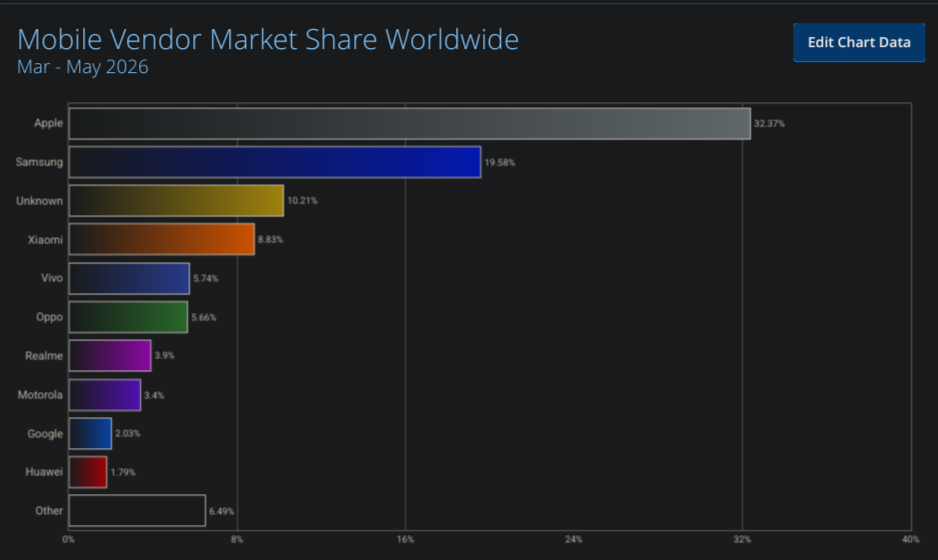The width and height of the screenshot is (938, 560).
Task: Click the yellow Unknown vendor bar
Action: [x=176, y=200]
